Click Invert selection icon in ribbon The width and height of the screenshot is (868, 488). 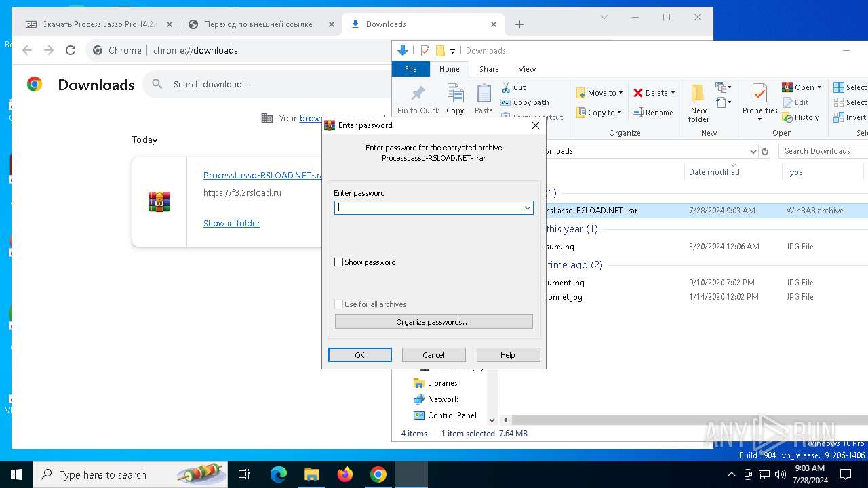839,117
